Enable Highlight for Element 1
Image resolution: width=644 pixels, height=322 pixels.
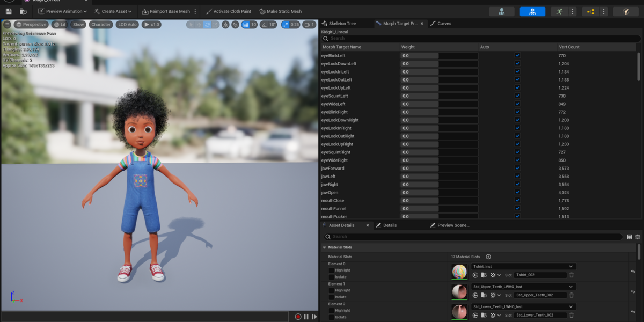coord(331,290)
